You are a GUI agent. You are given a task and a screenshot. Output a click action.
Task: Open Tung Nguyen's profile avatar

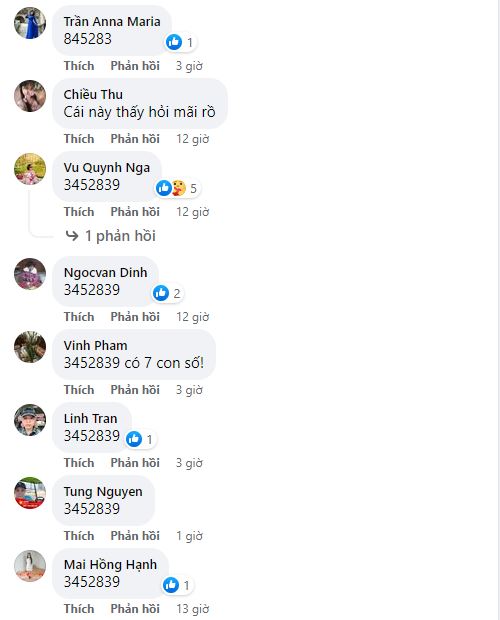click(30, 493)
